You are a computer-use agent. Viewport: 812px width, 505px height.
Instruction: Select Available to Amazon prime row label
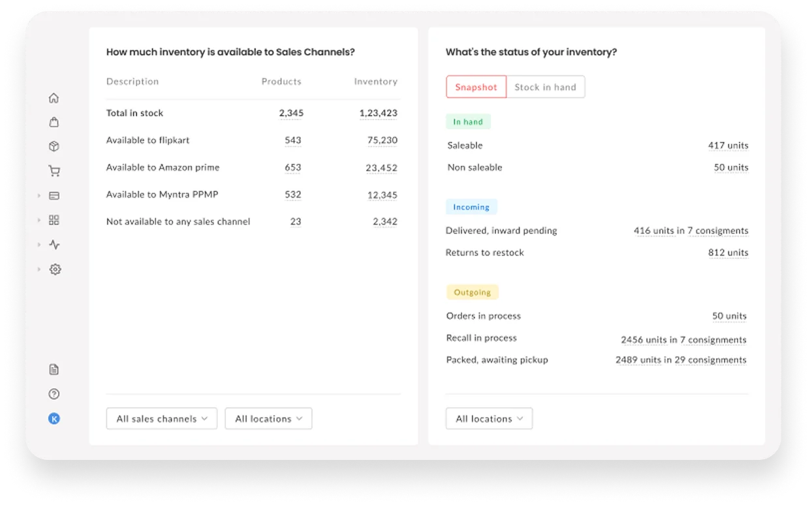click(x=163, y=168)
